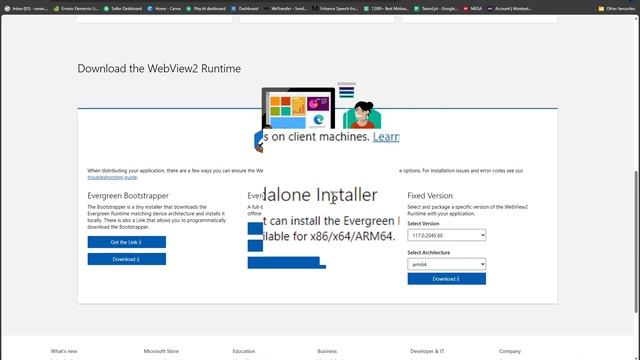
Task: Click the Company footer heading
Action: coord(510,351)
